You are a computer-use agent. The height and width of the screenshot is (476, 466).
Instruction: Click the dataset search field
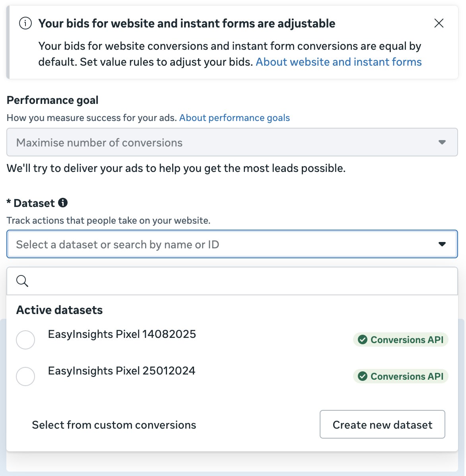point(239,281)
